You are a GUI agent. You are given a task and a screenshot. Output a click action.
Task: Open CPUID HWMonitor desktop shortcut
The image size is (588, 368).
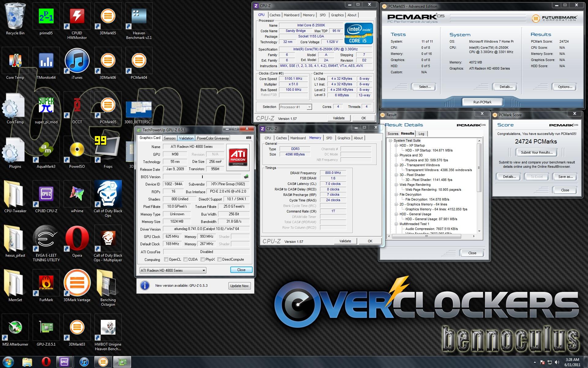click(77, 21)
